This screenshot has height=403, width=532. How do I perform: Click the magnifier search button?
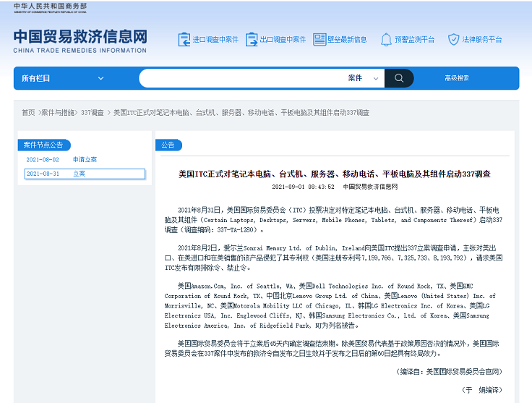pyautogui.click(x=399, y=78)
